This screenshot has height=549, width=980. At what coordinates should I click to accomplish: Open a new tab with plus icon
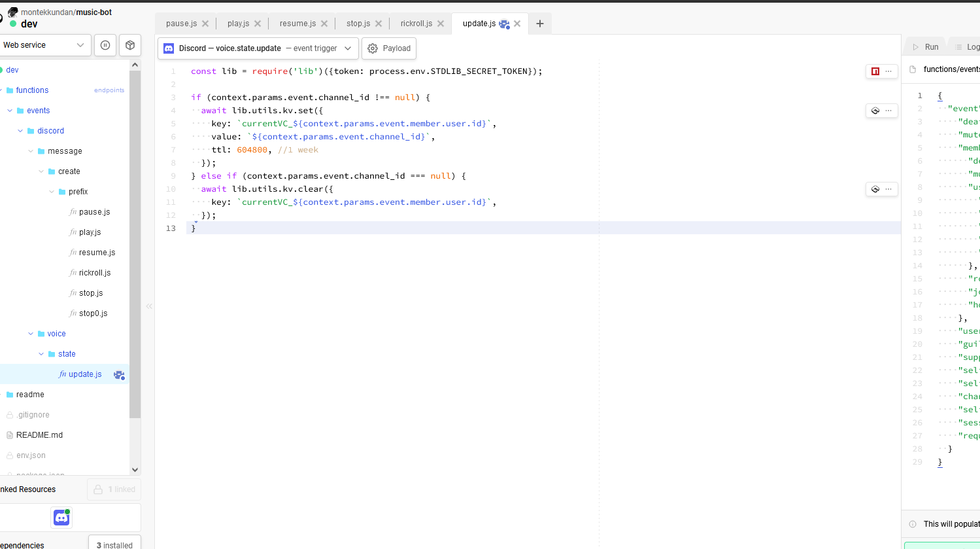point(540,24)
